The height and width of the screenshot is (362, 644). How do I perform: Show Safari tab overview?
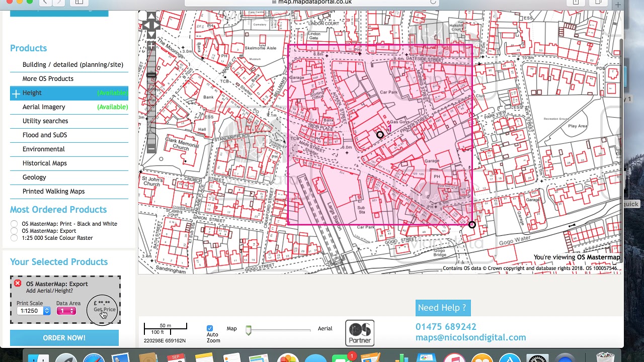pyautogui.click(x=598, y=2)
